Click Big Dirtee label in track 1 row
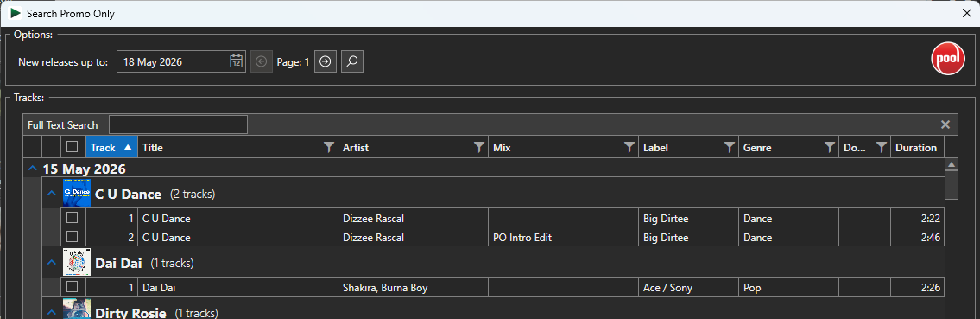The width and height of the screenshot is (980, 319). (688, 219)
